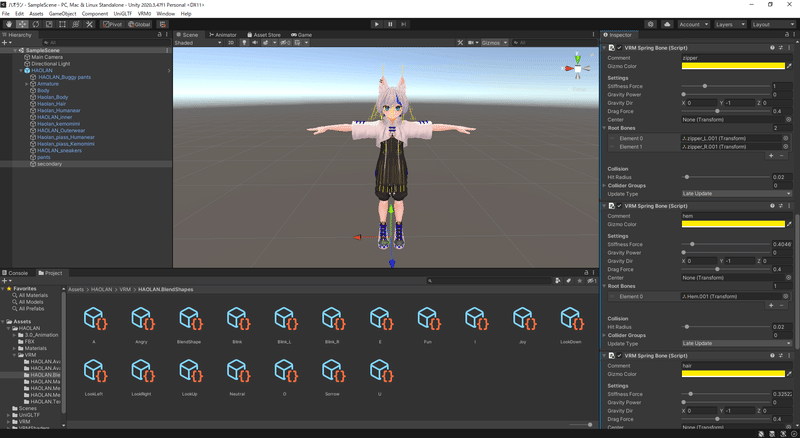Viewport: 800px width, 438px height.
Task: Toggle scene grid visibility icon
Action: point(297,43)
